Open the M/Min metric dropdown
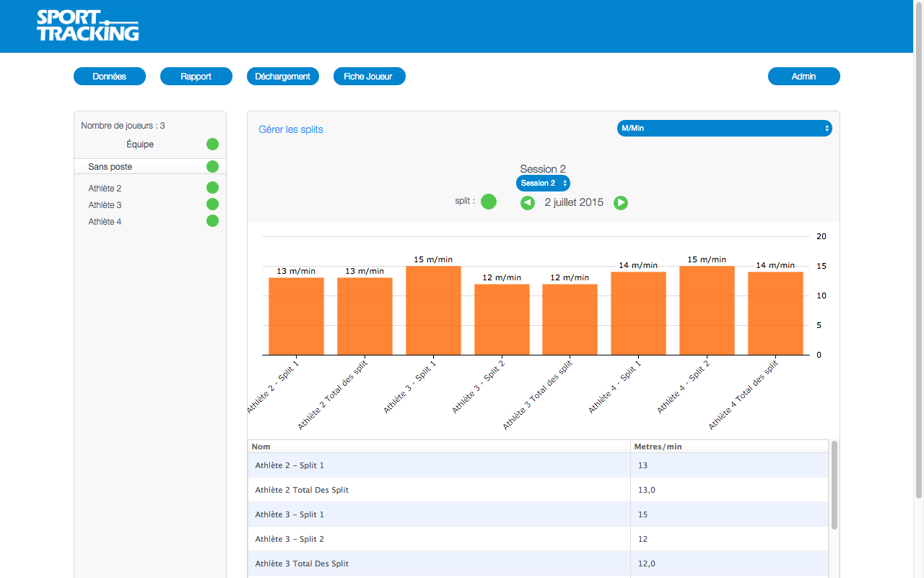Viewport: 924px width, 578px height. [x=724, y=128]
